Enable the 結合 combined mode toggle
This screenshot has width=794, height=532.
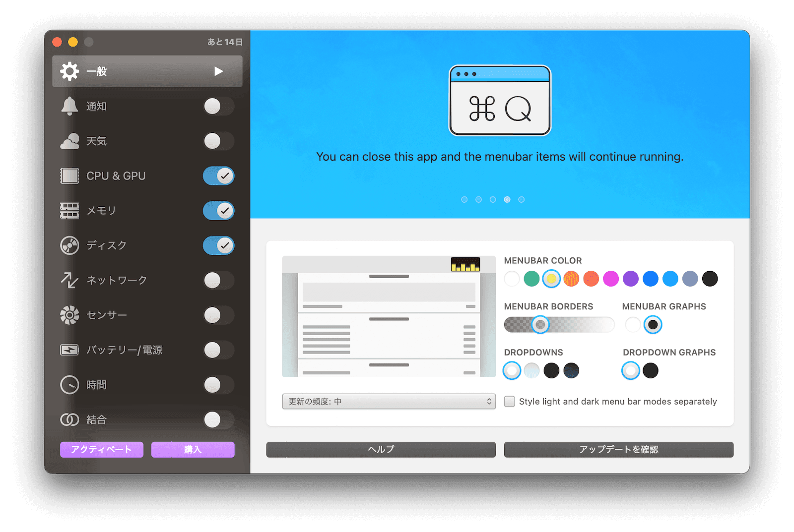tap(216, 419)
